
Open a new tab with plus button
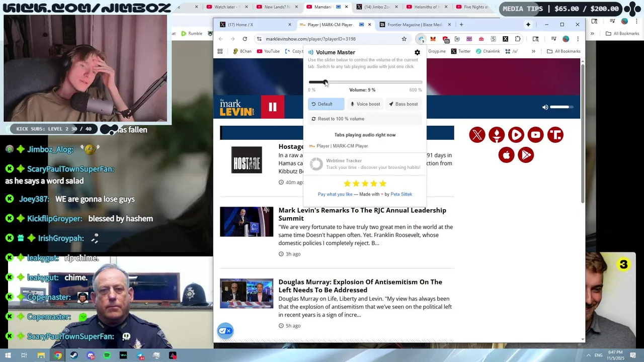click(461, 25)
